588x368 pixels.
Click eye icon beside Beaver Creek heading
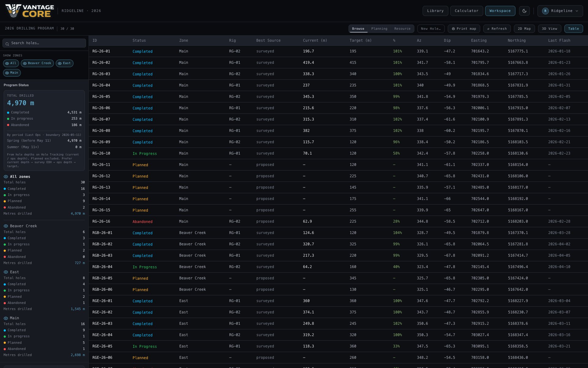[x=6, y=226]
